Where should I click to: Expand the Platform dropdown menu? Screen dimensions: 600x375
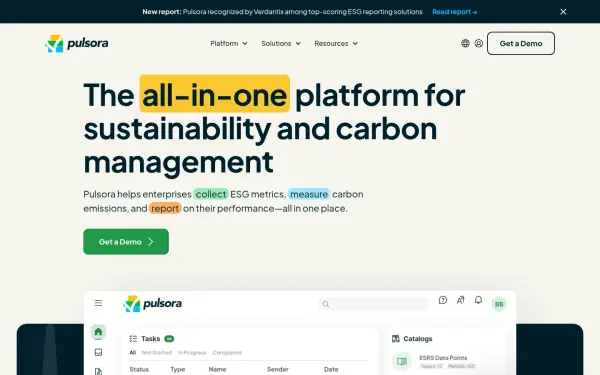[x=229, y=43]
